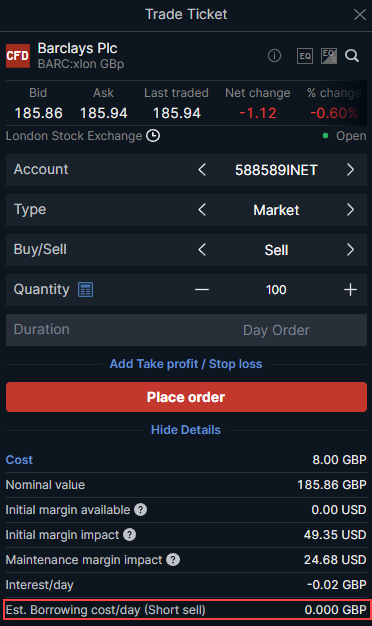Select the next order Type

tap(350, 210)
